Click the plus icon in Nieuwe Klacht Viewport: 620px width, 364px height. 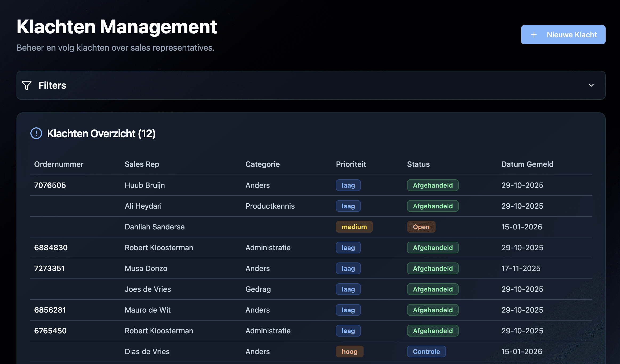click(x=534, y=35)
